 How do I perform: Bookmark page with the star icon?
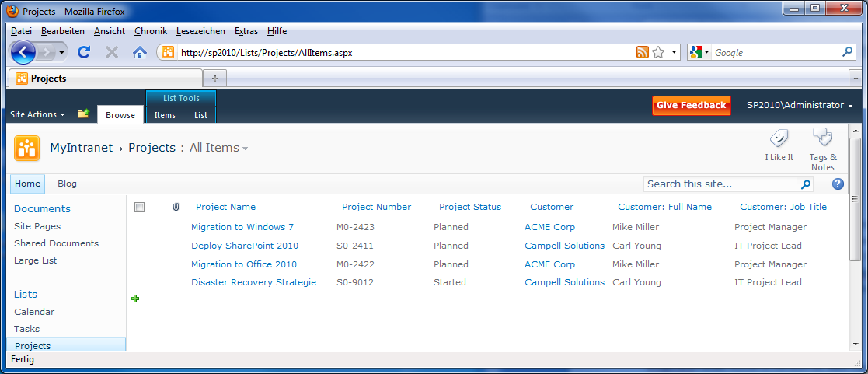point(658,52)
